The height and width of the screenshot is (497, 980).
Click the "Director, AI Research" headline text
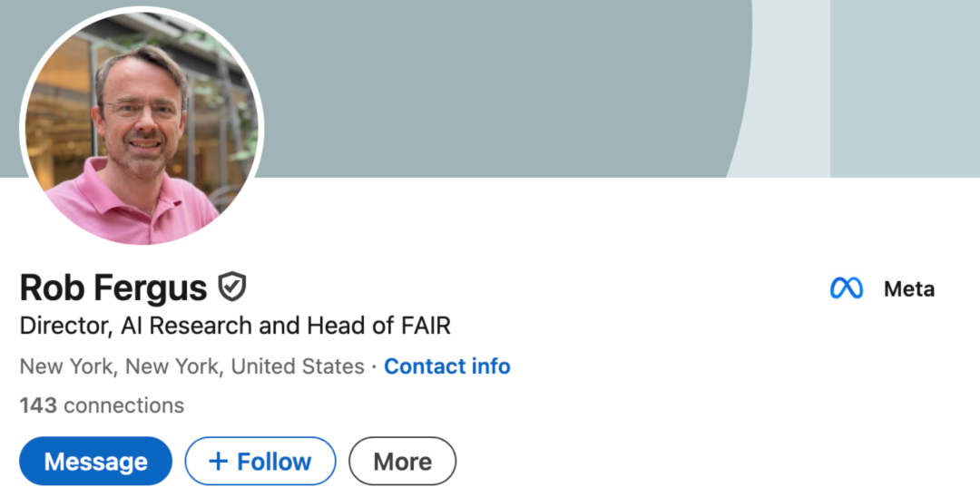click(136, 325)
